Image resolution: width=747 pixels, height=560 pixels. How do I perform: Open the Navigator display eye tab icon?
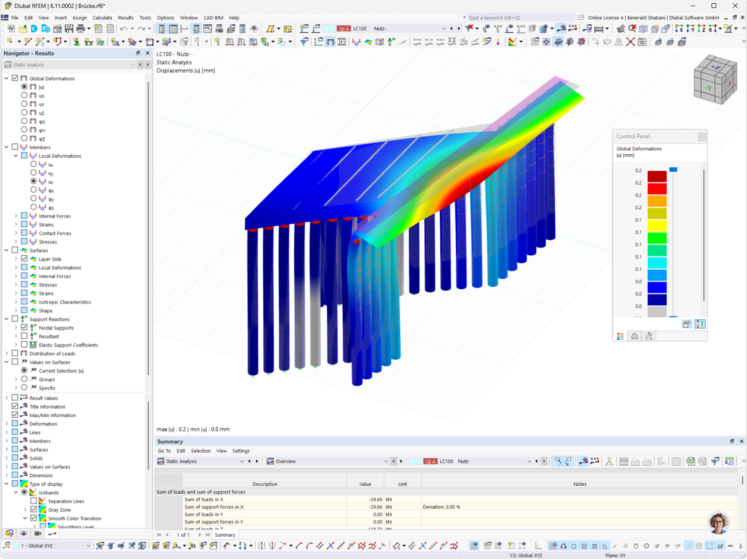tap(23, 533)
